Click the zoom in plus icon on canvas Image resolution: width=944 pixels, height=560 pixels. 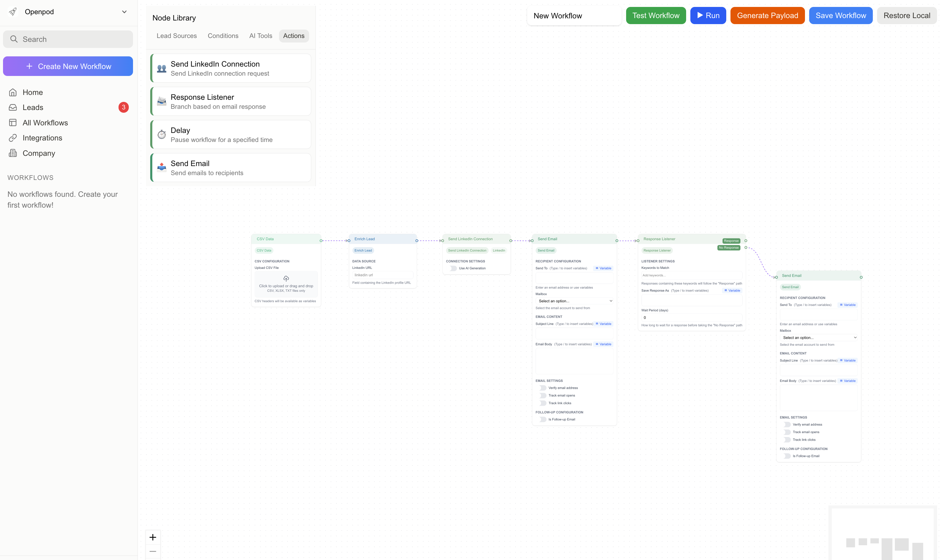153,537
